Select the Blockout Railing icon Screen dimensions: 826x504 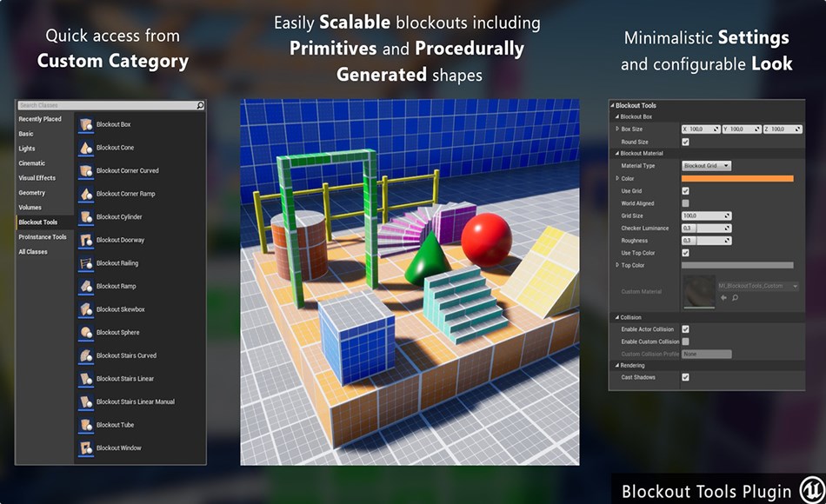[x=87, y=262]
